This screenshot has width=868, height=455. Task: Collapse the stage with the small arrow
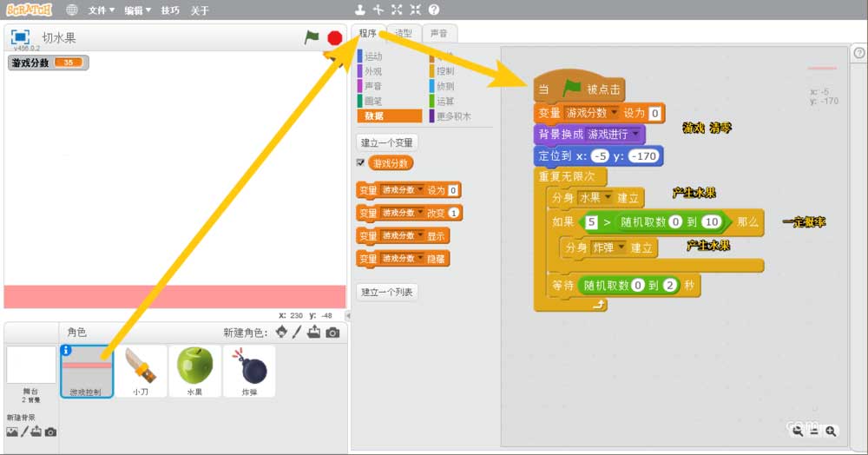(348, 315)
